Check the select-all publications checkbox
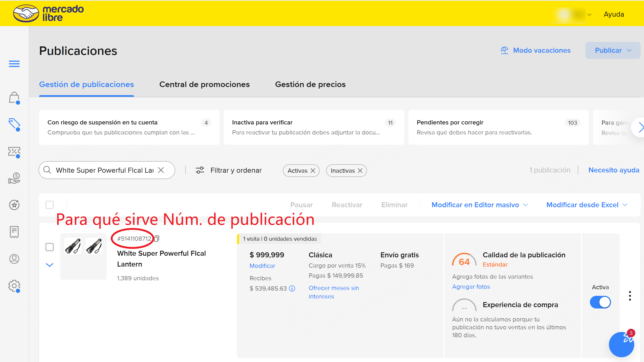Screen dimensions: 644x362 click(x=50, y=205)
